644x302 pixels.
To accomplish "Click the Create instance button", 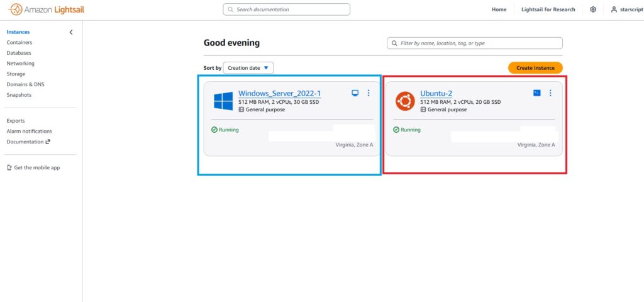I will tap(535, 68).
